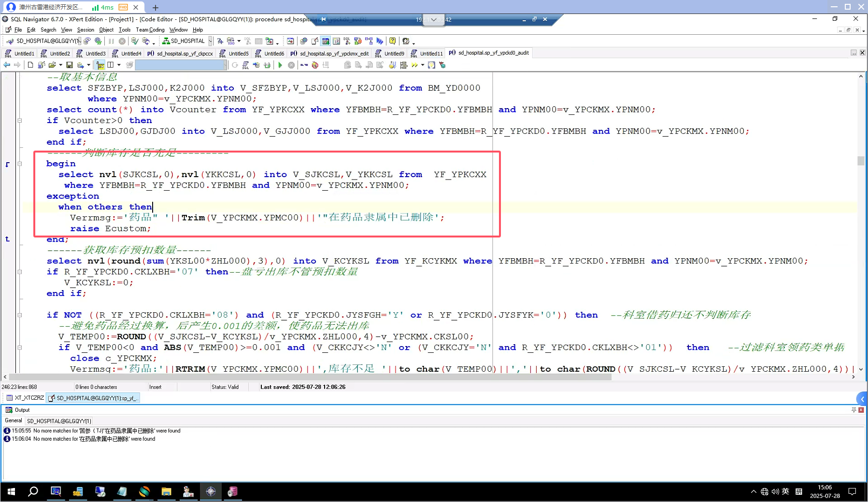Toggle fold marker beside 'if R_YF_YPCKD0.CKLXBH='07''

click(x=20, y=272)
